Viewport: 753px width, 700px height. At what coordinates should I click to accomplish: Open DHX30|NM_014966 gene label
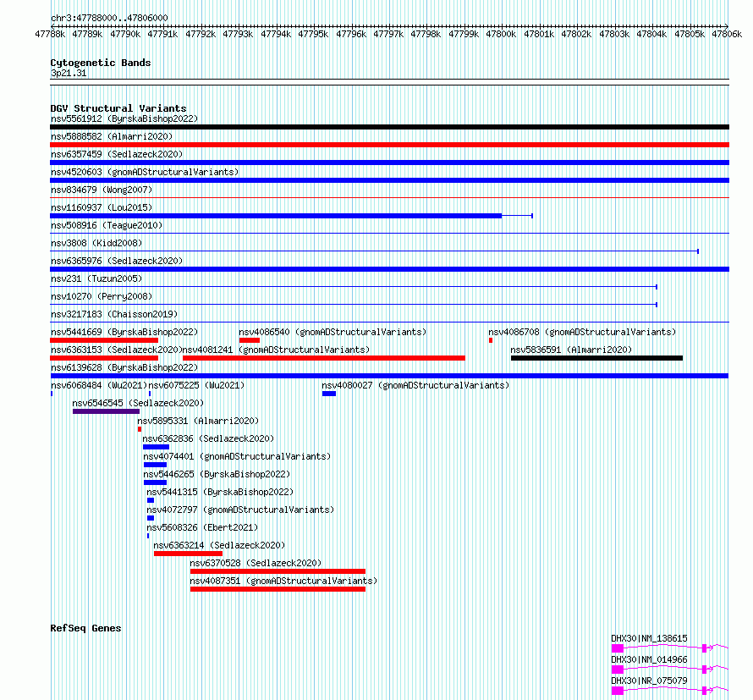click(649, 659)
